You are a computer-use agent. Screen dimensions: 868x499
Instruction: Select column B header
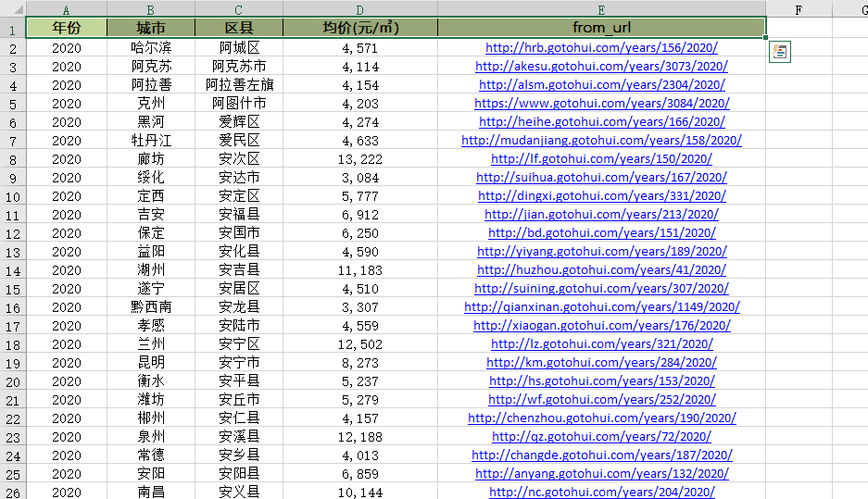(151, 9)
